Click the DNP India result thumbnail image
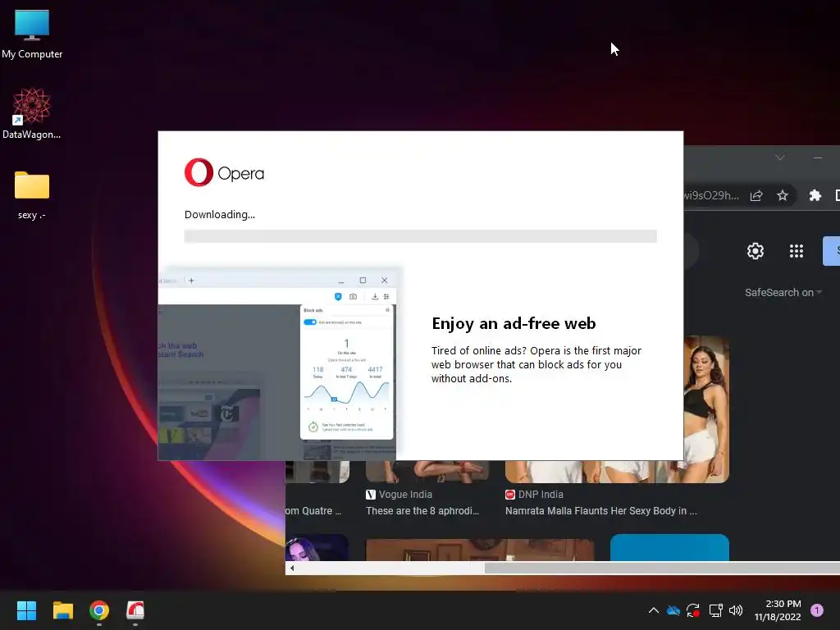Screen dimensions: 840x630 [706, 409]
